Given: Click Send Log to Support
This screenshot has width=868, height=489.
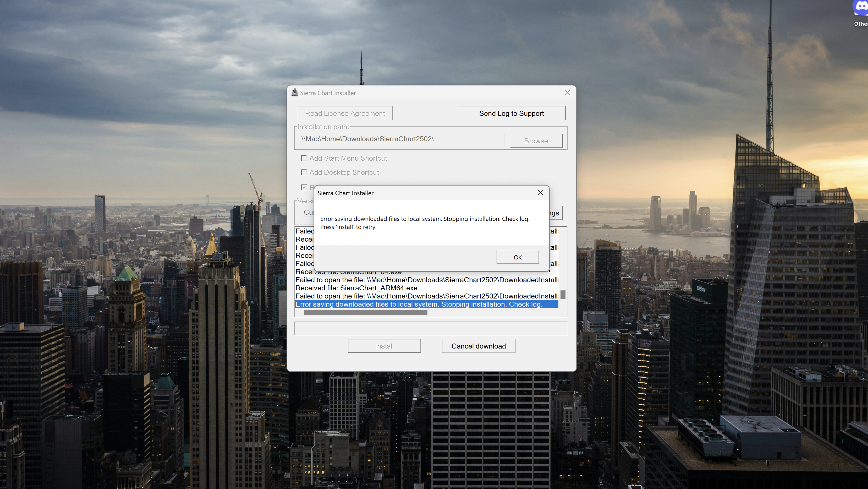Looking at the screenshot, I should tap(511, 113).
